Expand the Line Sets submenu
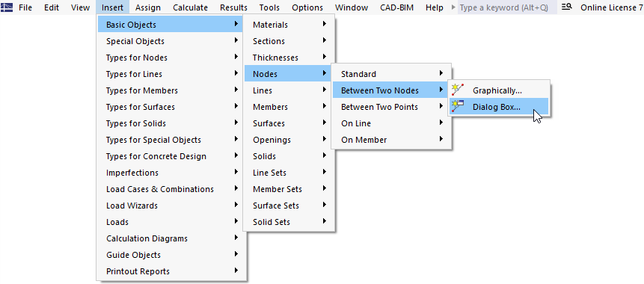 [289, 173]
